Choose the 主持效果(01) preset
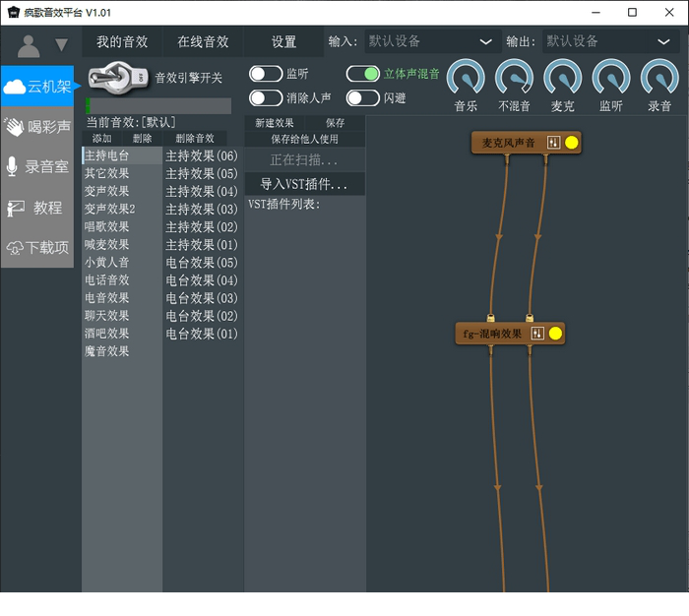Image resolution: width=689 pixels, height=616 pixels. pyautogui.click(x=203, y=245)
